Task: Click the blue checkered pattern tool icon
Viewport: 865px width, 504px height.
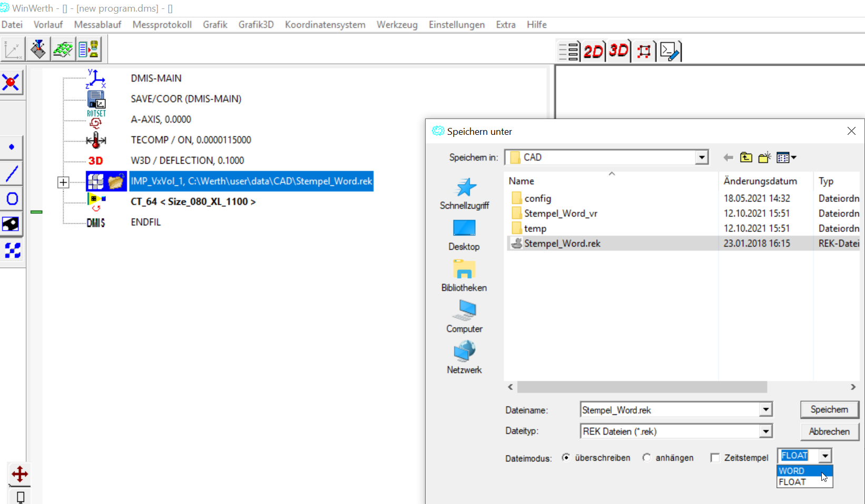Action: click(12, 250)
